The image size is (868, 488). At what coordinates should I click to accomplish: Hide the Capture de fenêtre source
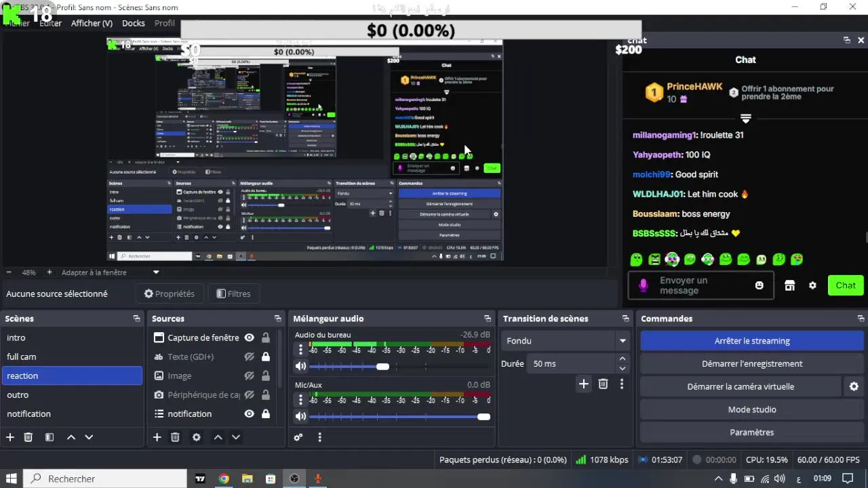pyautogui.click(x=250, y=338)
